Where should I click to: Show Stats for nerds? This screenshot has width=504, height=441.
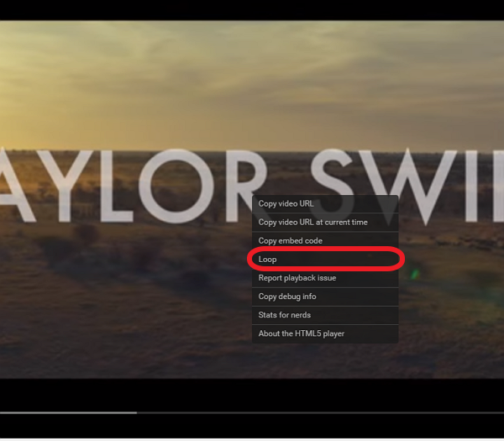click(x=325, y=315)
